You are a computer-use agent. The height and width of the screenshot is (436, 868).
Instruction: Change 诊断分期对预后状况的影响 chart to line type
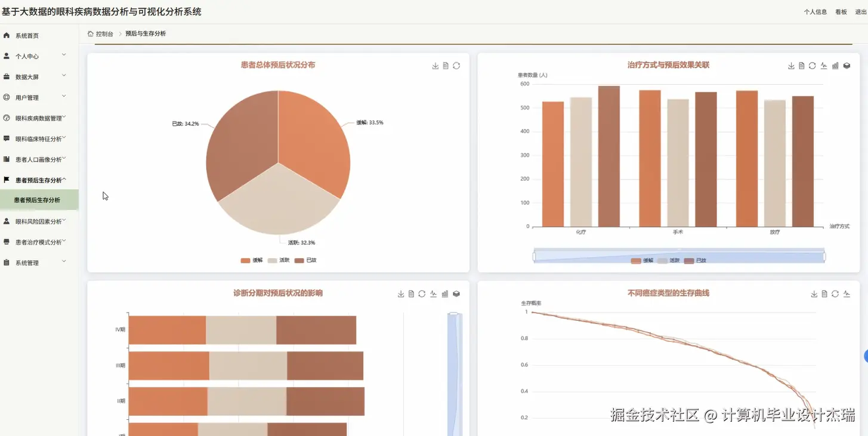pyautogui.click(x=434, y=293)
